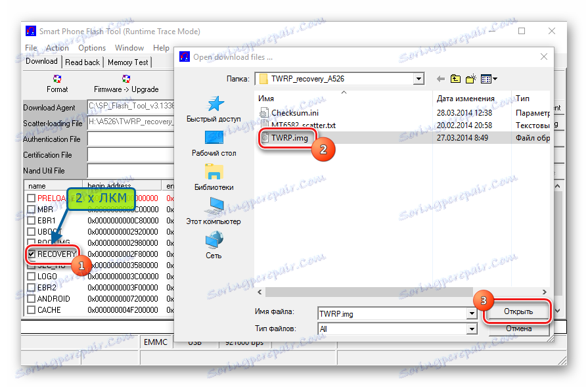Screen dimensions: 588x387
Task: Sort files by Имя column header
Action: click(x=343, y=99)
